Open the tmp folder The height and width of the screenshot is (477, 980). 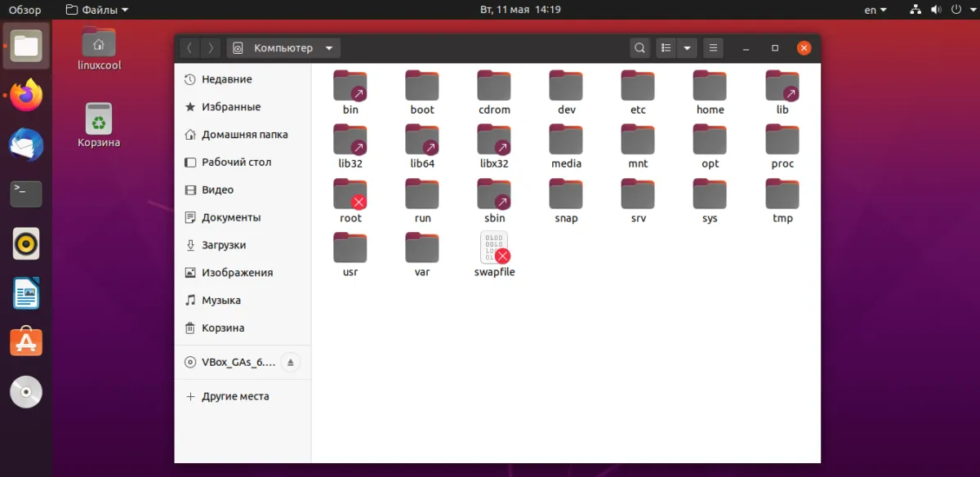click(x=782, y=201)
